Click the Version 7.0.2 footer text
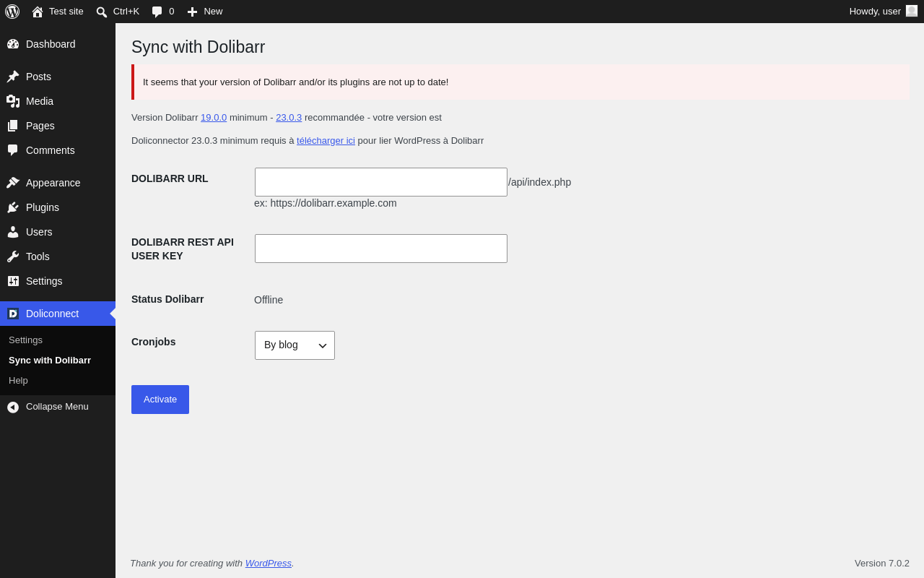924x578 pixels. 882,564
